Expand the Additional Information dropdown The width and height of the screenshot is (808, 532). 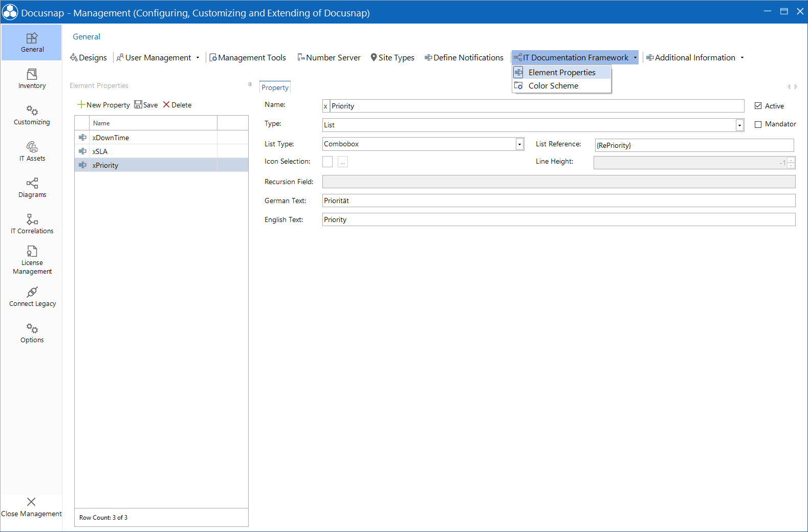click(x=742, y=58)
